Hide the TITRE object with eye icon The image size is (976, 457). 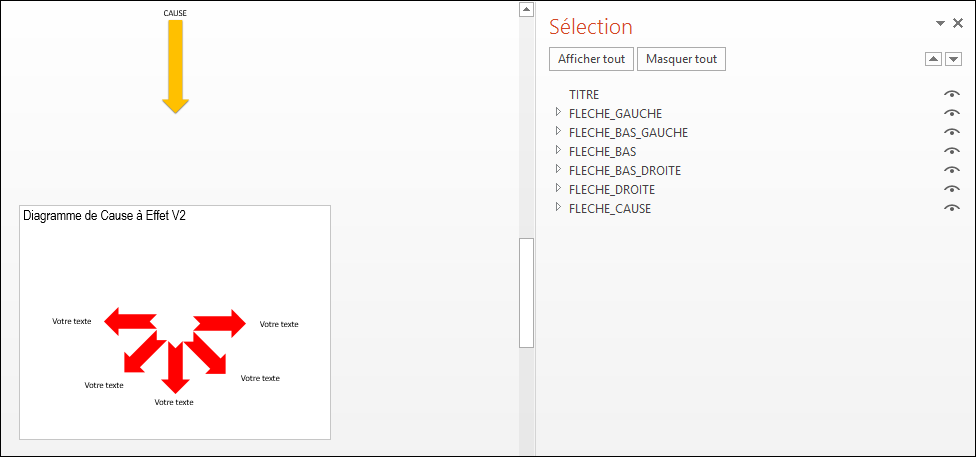952,95
